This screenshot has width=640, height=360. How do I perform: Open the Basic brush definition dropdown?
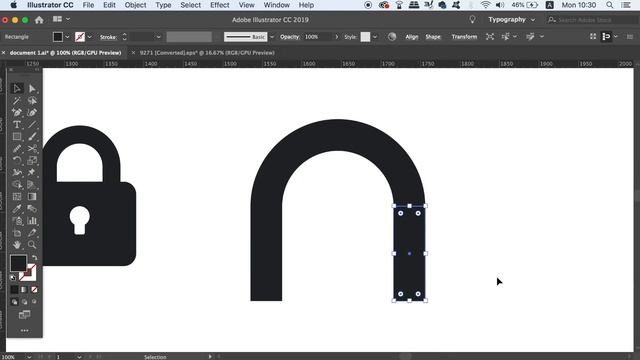pos(272,37)
